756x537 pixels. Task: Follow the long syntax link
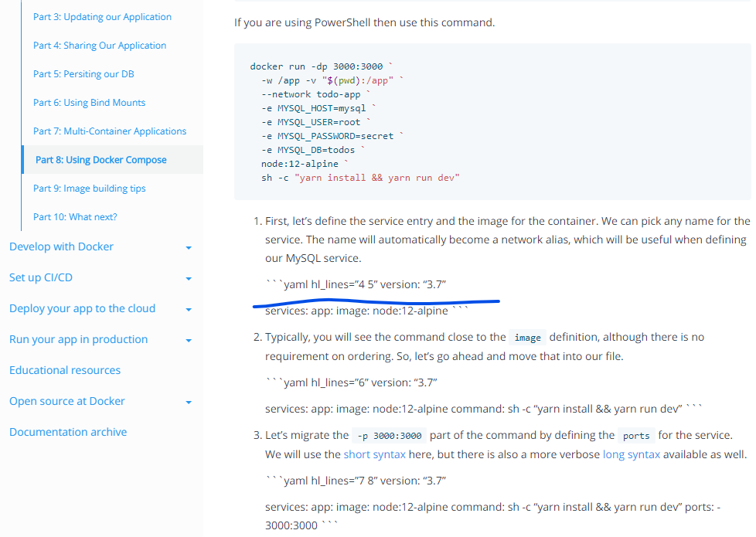click(x=631, y=454)
